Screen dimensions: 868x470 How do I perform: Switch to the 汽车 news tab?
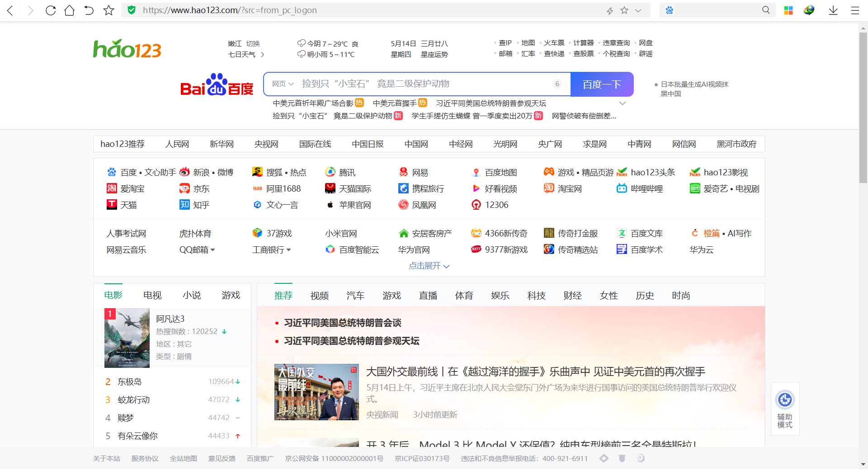[x=356, y=296]
